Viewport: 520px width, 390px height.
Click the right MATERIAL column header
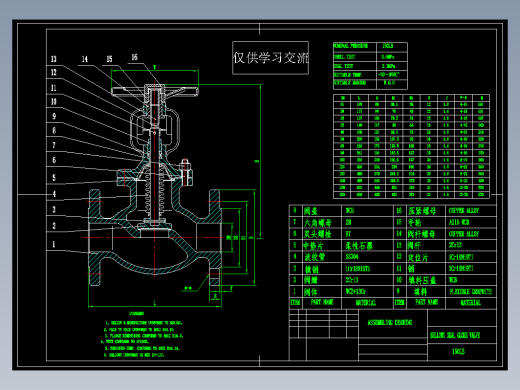click(x=470, y=303)
